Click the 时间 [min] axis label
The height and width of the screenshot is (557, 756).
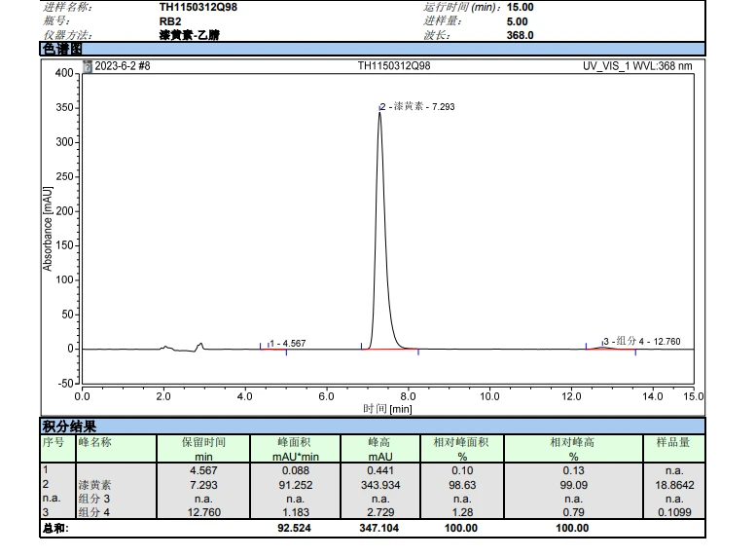pyautogui.click(x=387, y=409)
